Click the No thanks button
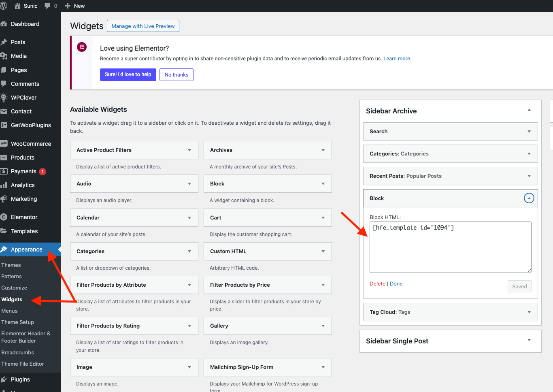 click(176, 75)
